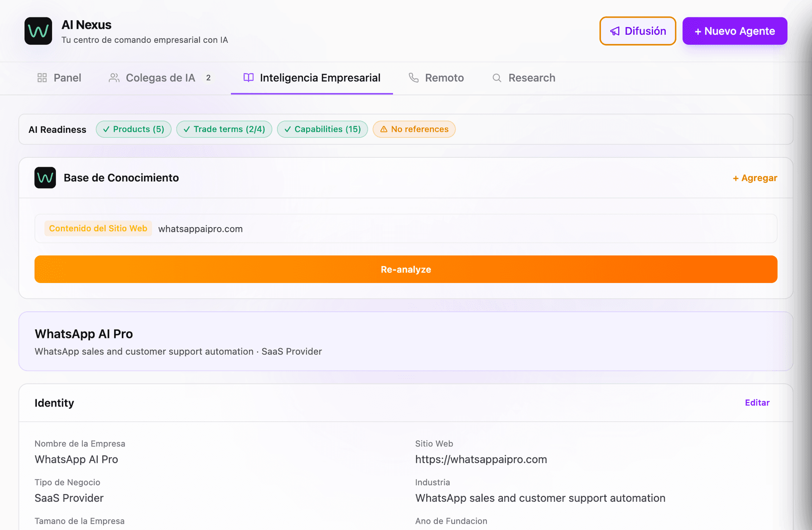Screen dimensions: 812x530
Task: Click the Contenido del Sitio Web tag
Action: point(98,228)
